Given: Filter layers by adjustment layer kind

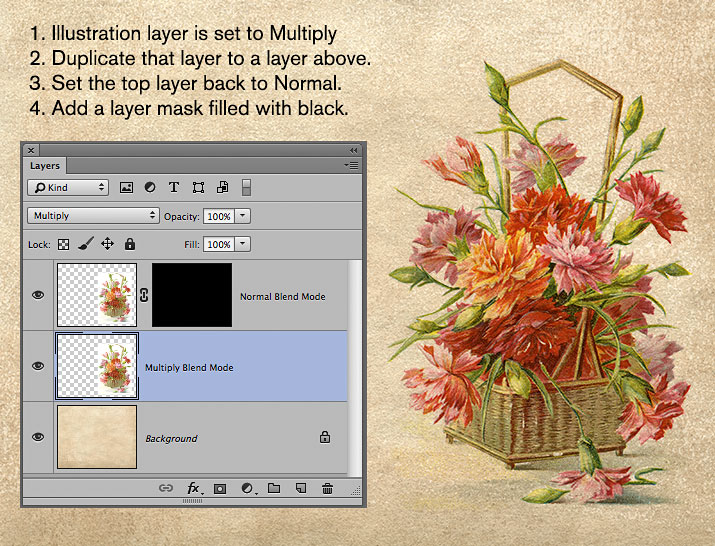Looking at the screenshot, I should click(150, 187).
